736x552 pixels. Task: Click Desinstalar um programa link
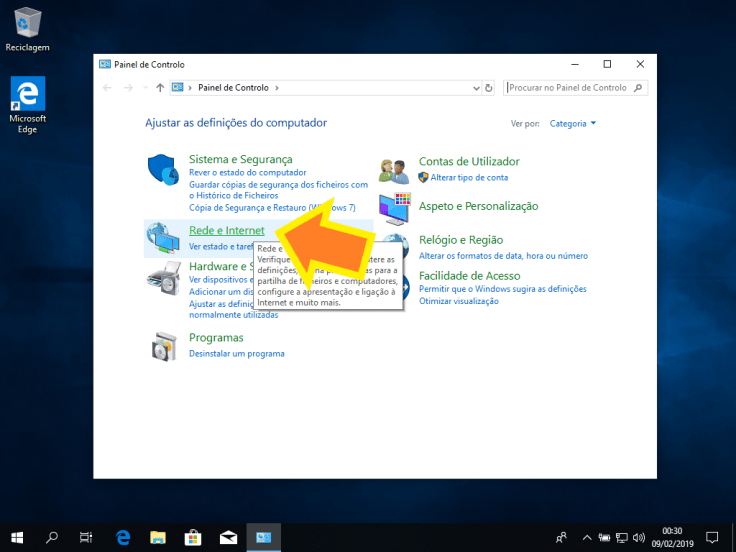(x=236, y=354)
